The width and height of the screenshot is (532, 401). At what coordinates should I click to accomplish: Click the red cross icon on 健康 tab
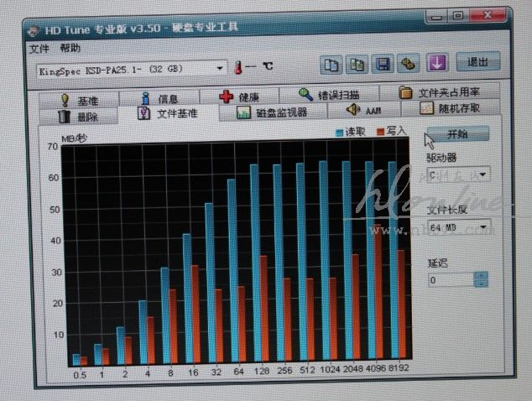tap(226, 97)
